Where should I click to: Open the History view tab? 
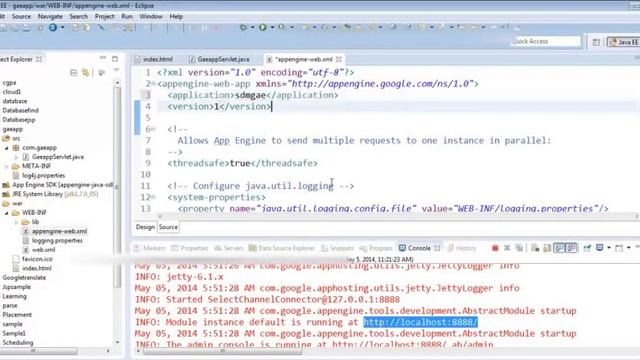pos(462,248)
